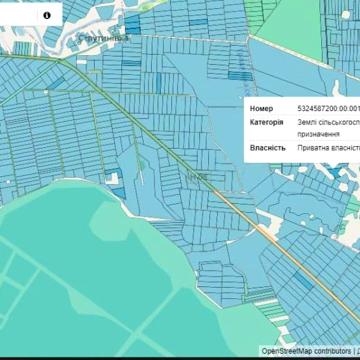Click the white blank panel beside info icon
360x360 pixels.
tap(20, 14)
